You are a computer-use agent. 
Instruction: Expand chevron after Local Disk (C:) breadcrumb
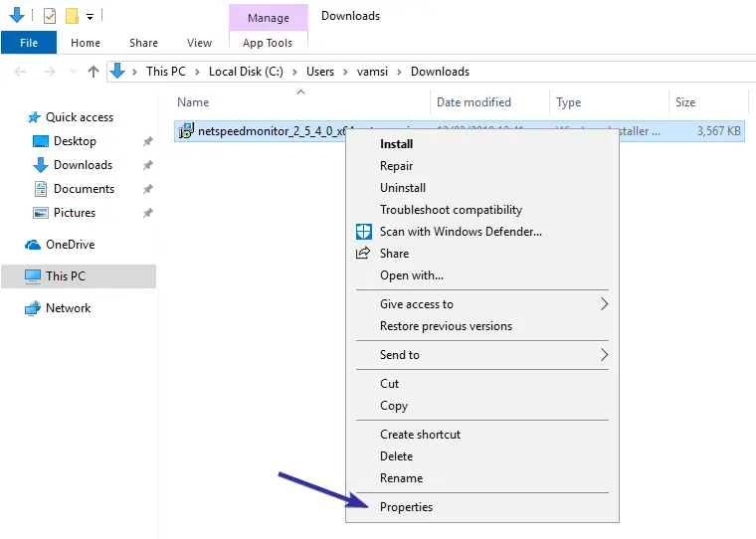[294, 72]
